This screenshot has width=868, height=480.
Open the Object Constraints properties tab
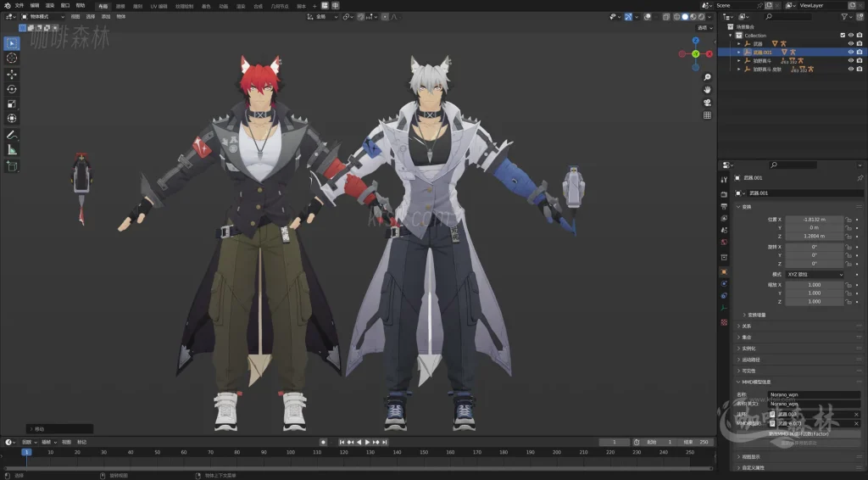724,296
